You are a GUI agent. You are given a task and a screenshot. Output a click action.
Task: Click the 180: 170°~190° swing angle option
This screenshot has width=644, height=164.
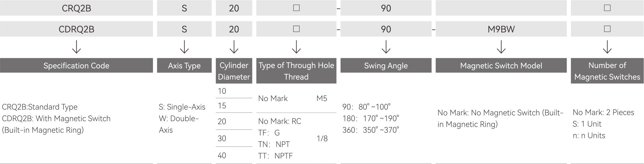point(371,118)
